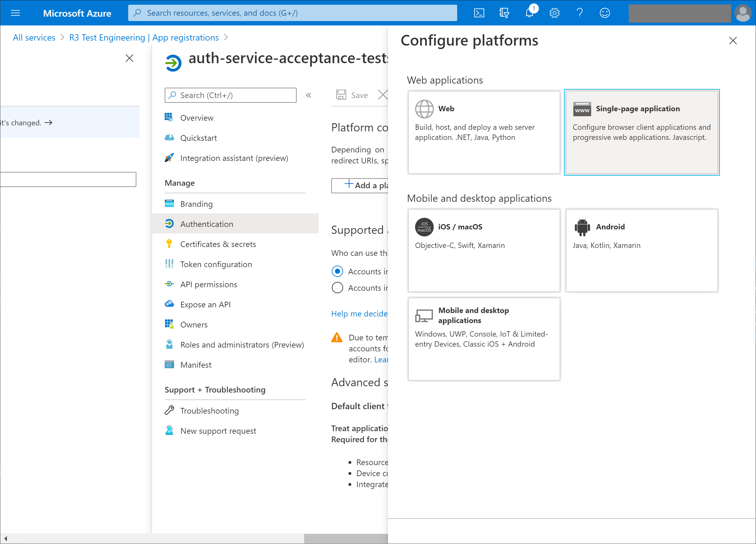Click the Manifest braces icon
Viewport: 756px width, 544px height.
pyautogui.click(x=169, y=364)
